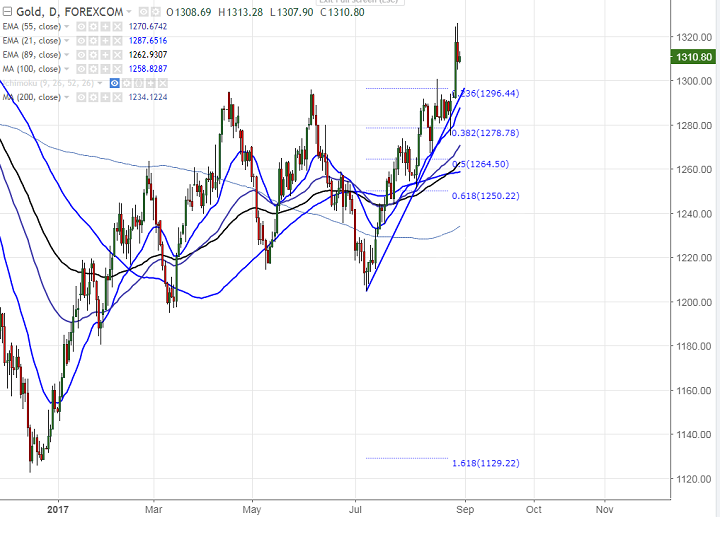
Task: Expand the EMA (89, close) dropdown arrow
Action: 67,55
